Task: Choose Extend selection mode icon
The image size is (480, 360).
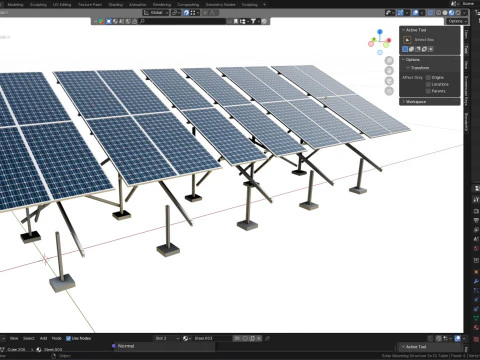Action: (x=411, y=49)
